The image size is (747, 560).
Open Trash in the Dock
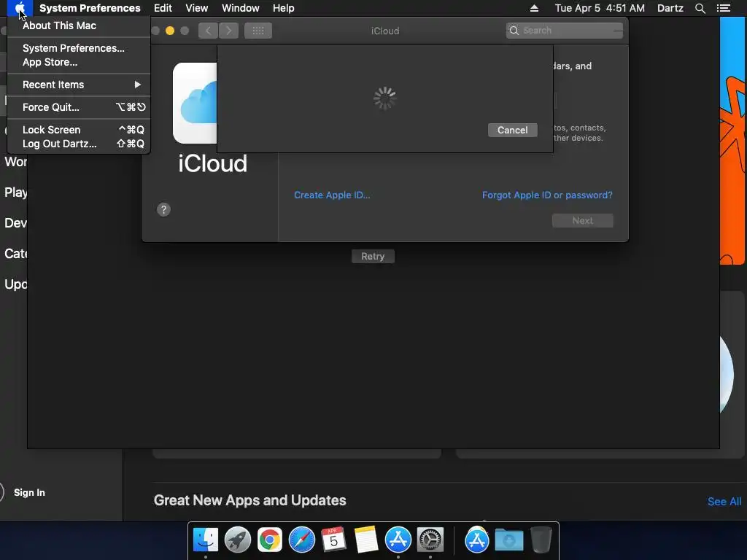(x=541, y=540)
